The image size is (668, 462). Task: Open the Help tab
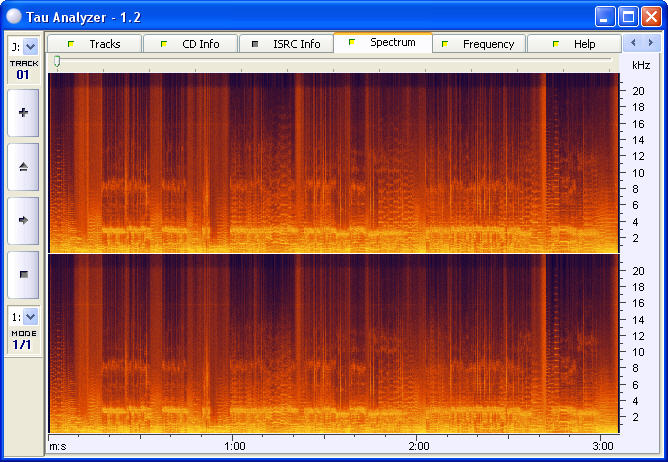(x=574, y=44)
